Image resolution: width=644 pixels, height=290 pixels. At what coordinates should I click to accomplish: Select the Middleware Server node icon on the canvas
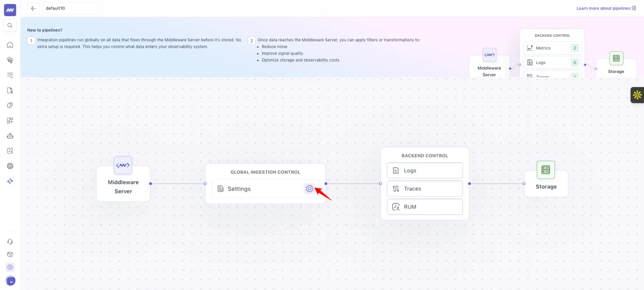123,165
